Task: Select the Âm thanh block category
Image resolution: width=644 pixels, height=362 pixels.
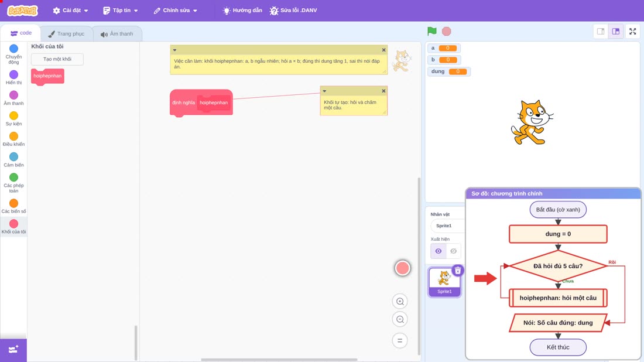Action: point(13,98)
